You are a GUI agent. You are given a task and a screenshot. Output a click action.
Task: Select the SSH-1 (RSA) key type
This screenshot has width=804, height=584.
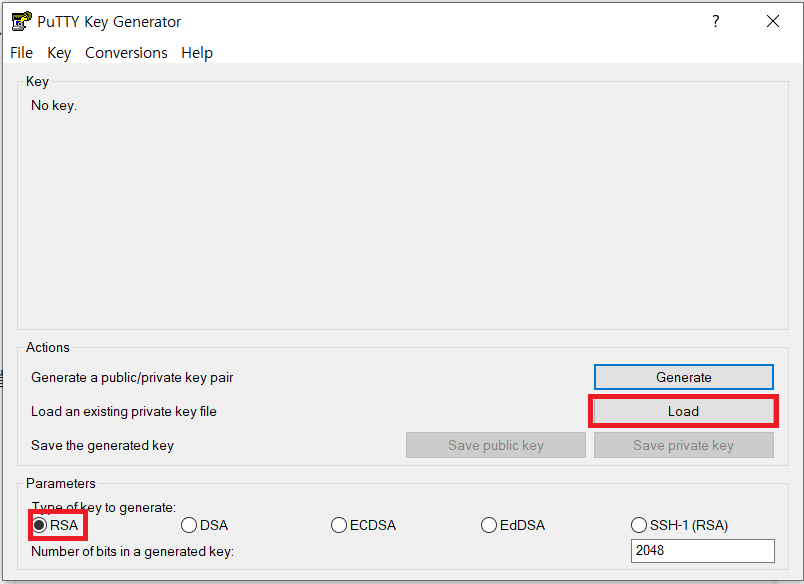pyautogui.click(x=679, y=525)
